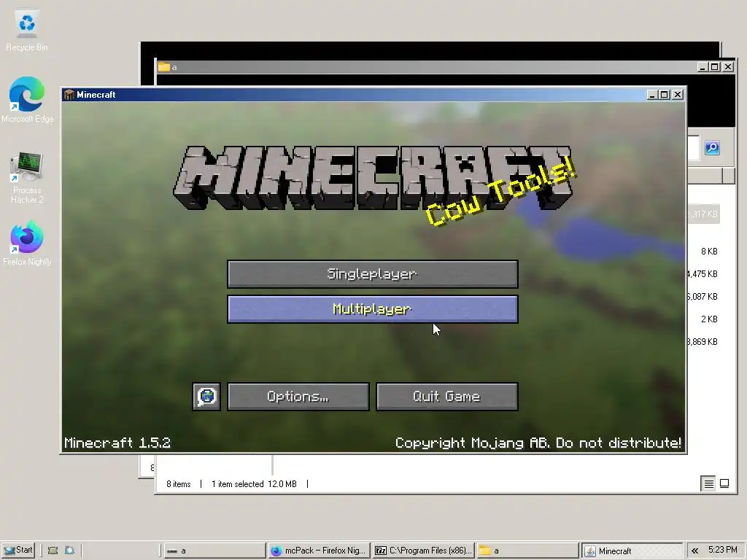Image resolution: width=747 pixels, height=560 pixels.
Task: Select the Minecraft taskbar item
Action: click(x=632, y=551)
